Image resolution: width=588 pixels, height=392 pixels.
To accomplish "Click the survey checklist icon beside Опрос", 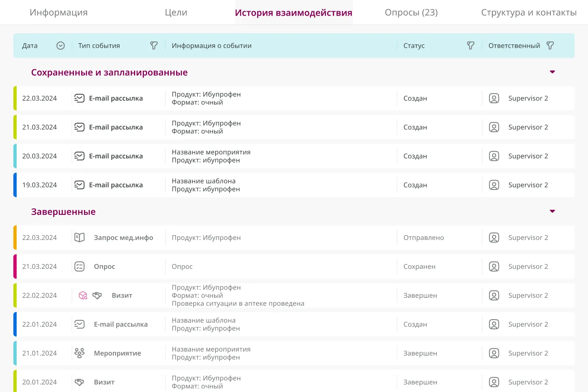I will tap(80, 266).
